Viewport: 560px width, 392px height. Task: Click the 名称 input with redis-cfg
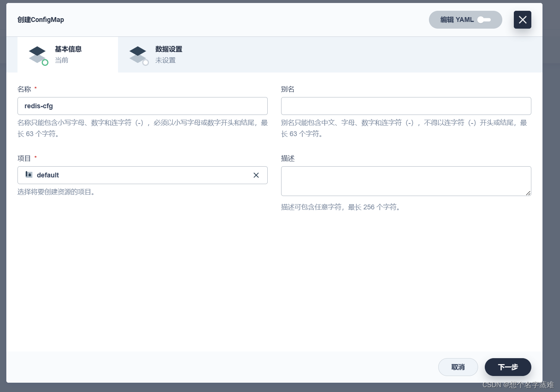143,106
